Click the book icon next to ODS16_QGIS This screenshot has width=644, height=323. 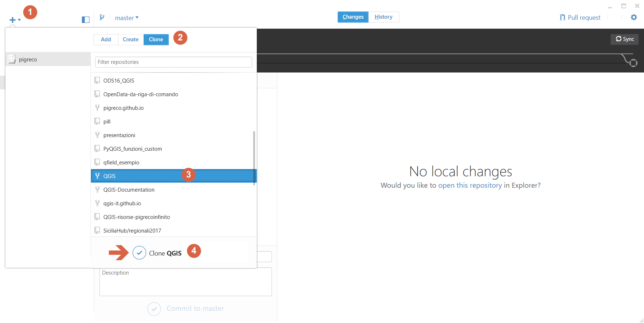(x=97, y=80)
